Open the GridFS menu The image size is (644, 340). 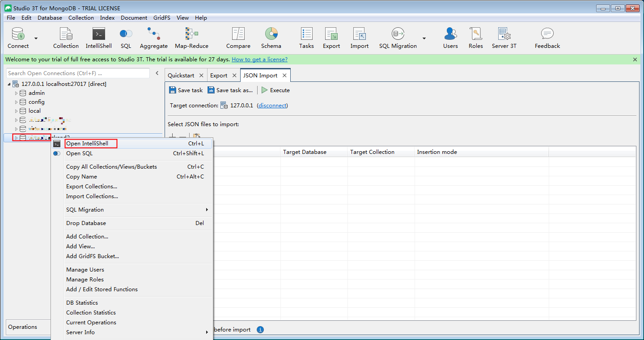pos(162,18)
